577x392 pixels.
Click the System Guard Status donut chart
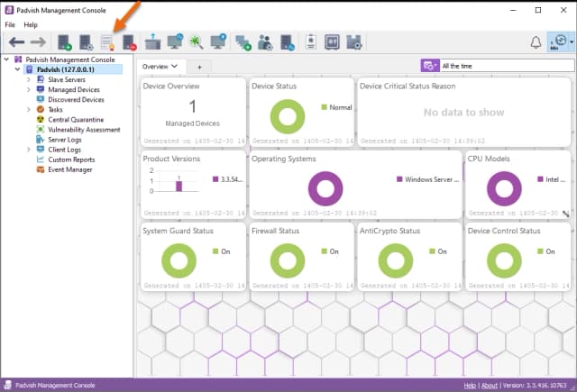tap(179, 260)
